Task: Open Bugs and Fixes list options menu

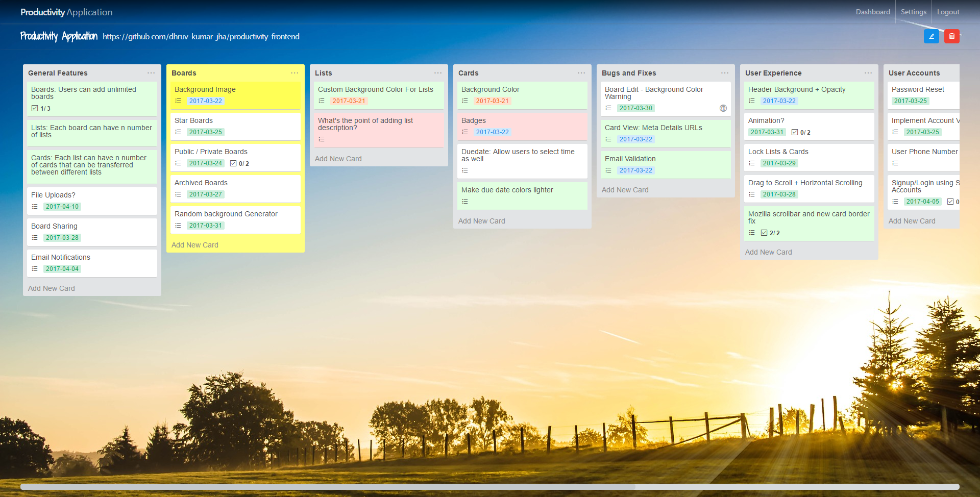Action: click(725, 73)
